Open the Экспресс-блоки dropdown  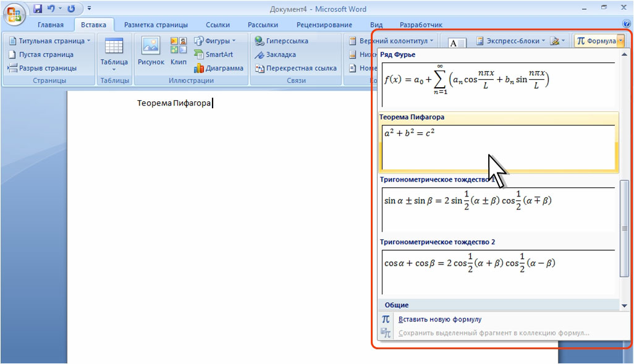pos(511,41)
